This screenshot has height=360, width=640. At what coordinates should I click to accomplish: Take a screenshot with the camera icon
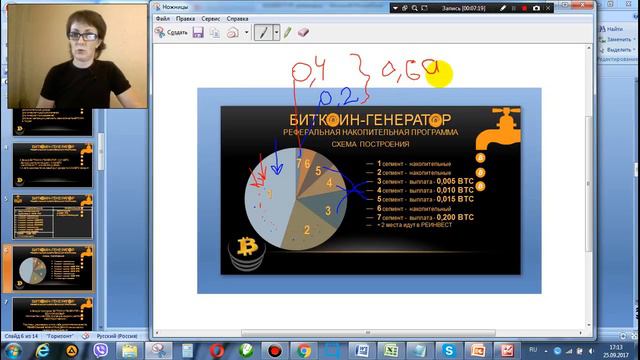pos(536,8)
